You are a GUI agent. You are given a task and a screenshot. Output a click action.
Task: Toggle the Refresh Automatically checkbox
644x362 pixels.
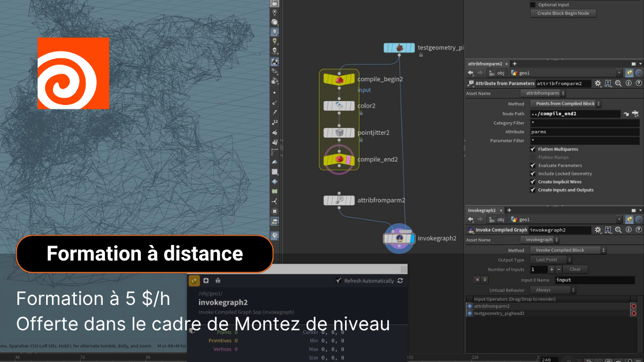338,281
